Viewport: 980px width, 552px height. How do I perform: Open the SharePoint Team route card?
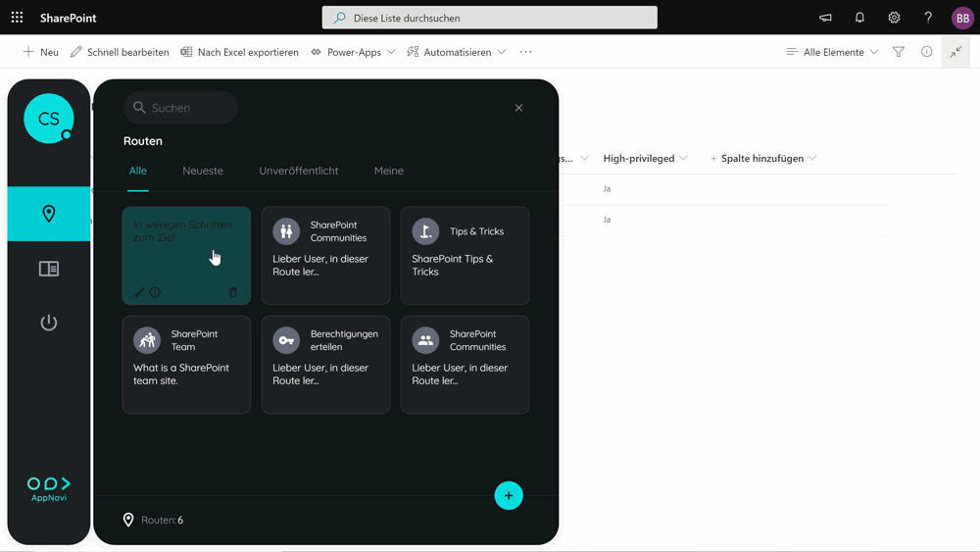pyautogui.click(x=186, y=365)
